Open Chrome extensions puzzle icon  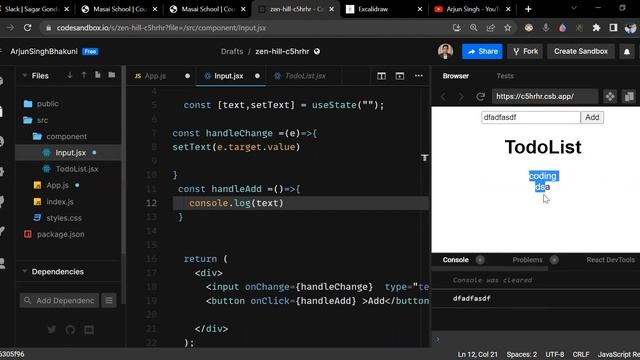(596, 28)
